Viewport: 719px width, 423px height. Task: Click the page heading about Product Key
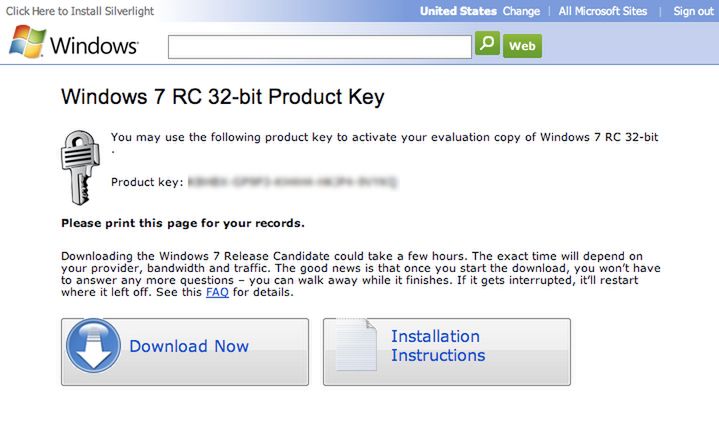point(222,97)
